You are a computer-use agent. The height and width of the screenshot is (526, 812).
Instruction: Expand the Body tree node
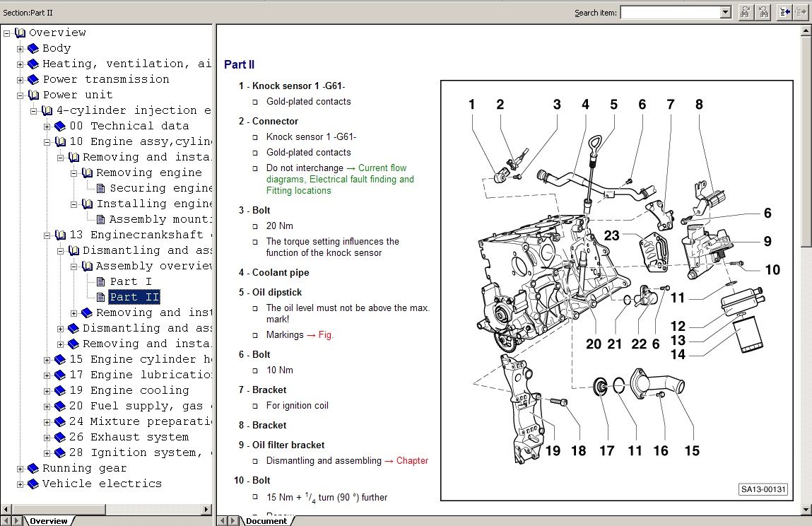[20, 49]
